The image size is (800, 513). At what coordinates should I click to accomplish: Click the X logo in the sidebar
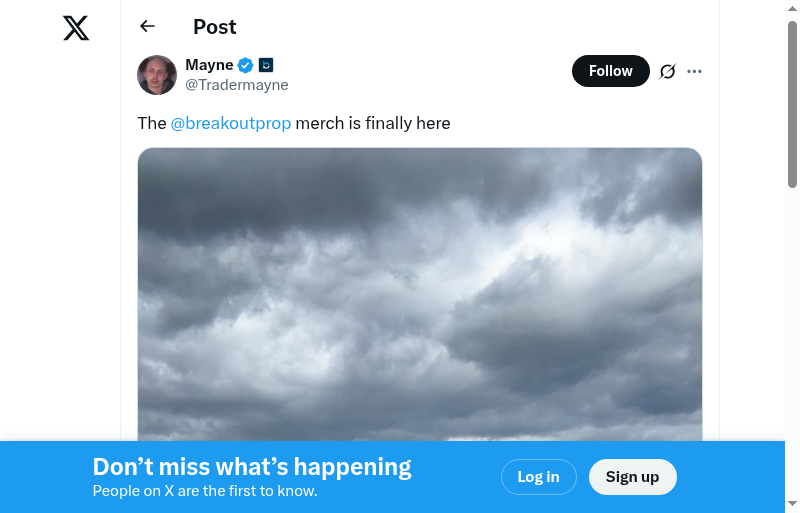(76, 28)
